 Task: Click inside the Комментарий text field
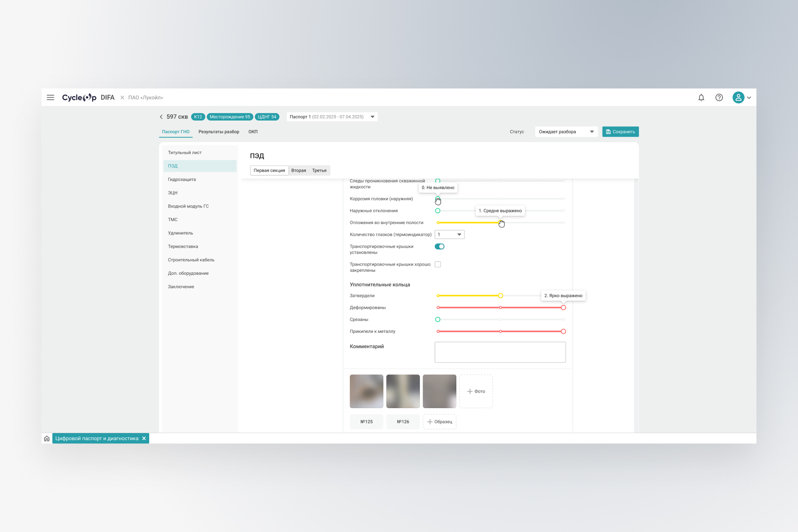click(500, 352)
